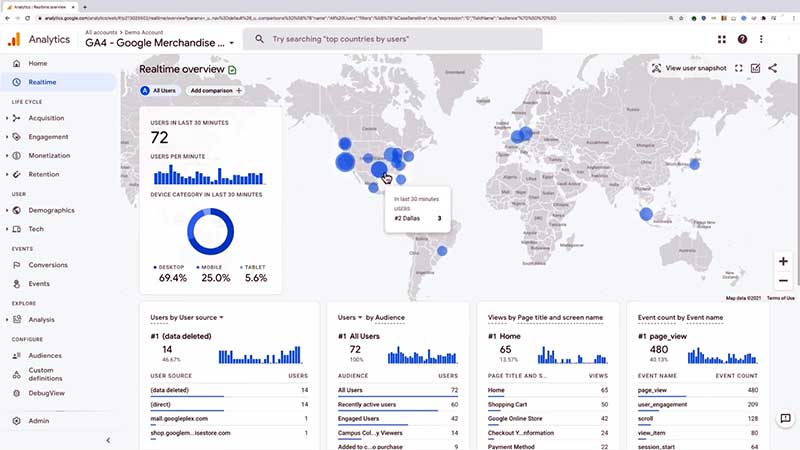The image size is (800, 450).
Task: Open the feedback icon at bottom right
Action: 785,418
